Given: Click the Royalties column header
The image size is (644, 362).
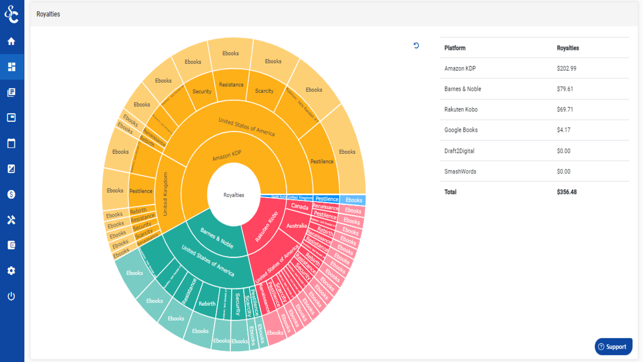Looking at the screenshot, I should (568, 48).
